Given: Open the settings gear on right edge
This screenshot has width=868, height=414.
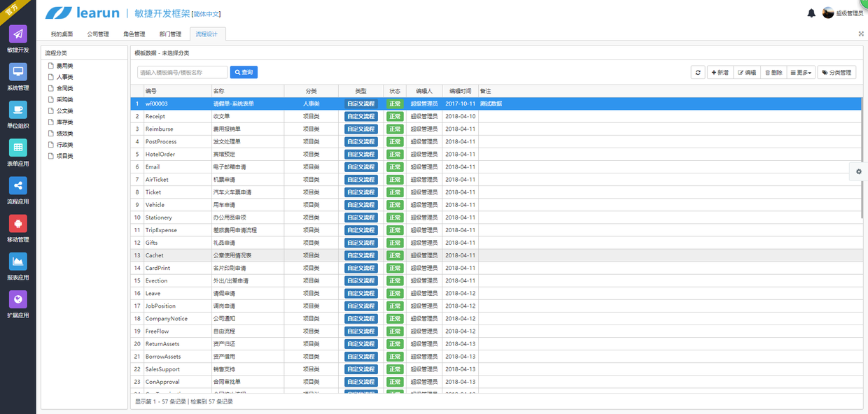Looking at the screenshot, I should 859,171.
